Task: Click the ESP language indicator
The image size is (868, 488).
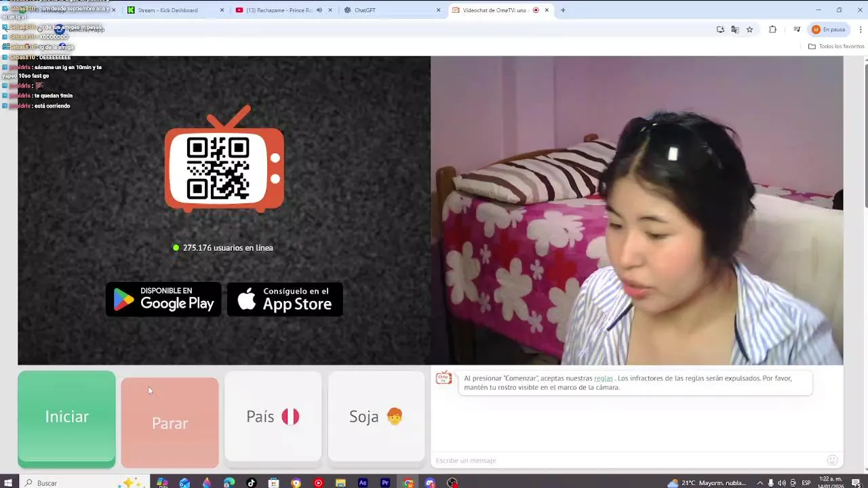Action: click(x=806, y=483)
